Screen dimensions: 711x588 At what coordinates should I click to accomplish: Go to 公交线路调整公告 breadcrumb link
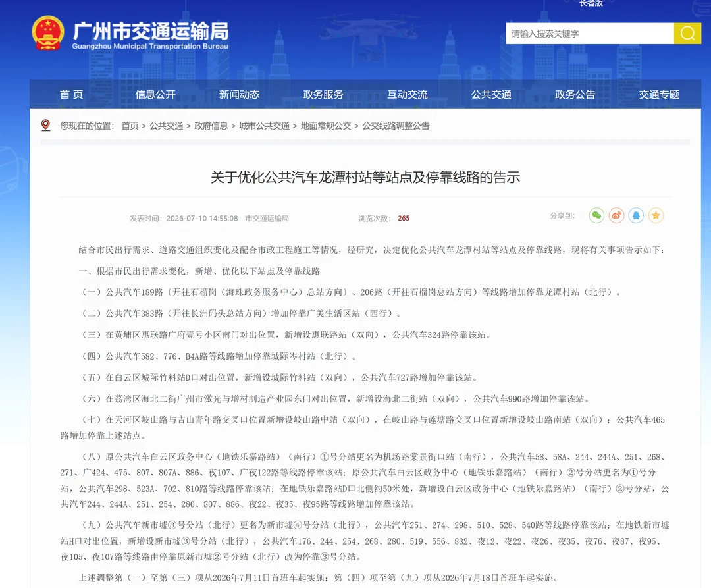[x=396, y=126]
